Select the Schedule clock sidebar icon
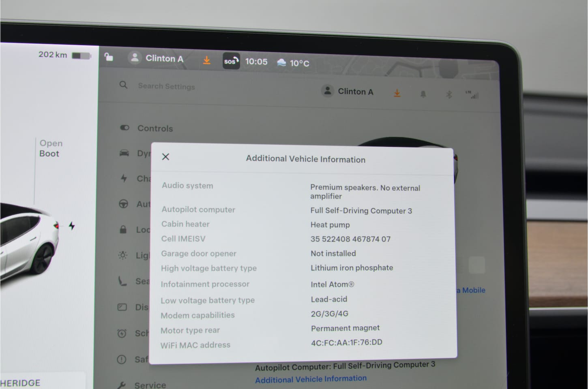This screenshot has height=389, width=588. [x=122, y=333]
